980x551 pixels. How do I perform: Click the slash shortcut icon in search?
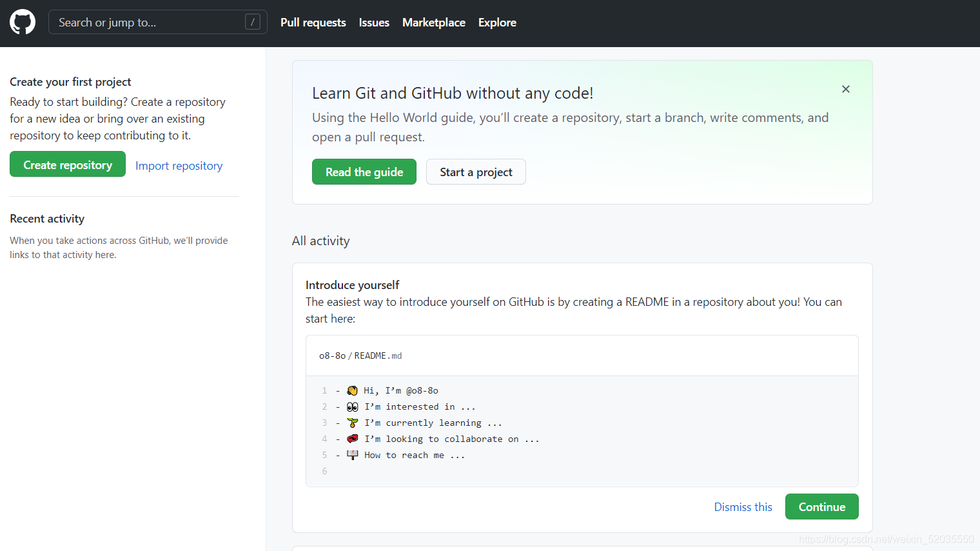pos(253,22)
